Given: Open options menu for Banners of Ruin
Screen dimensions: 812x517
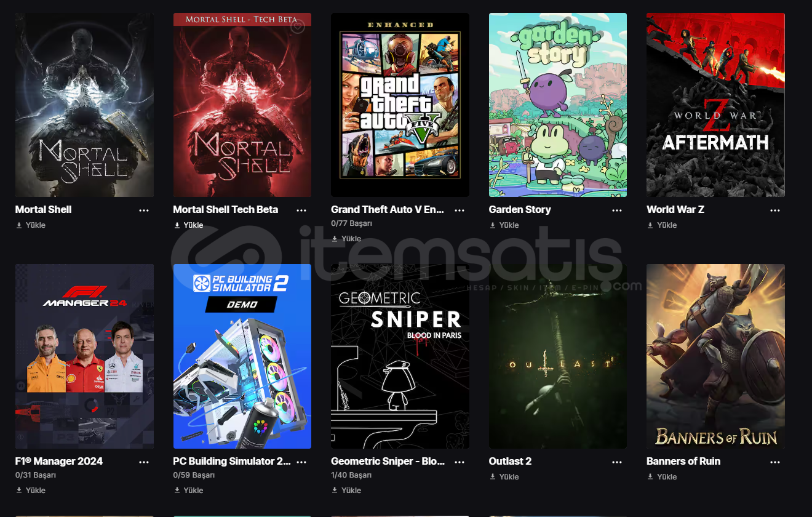Looking at the screenshot, I should (775, 462).
